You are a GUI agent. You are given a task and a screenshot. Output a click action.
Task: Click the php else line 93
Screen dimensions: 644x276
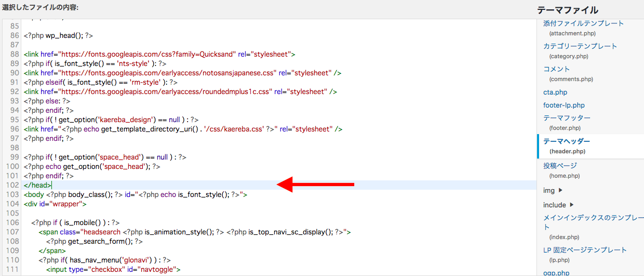pyautogui.click(x=47, y=101)
